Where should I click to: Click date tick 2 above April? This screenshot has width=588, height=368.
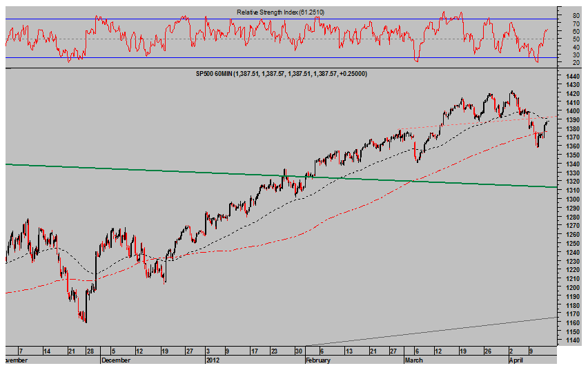(511, 351)
